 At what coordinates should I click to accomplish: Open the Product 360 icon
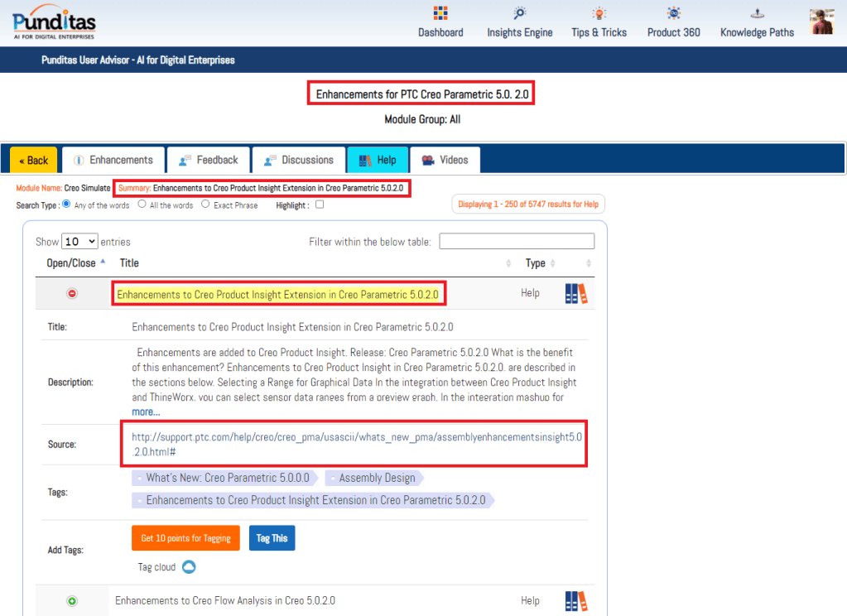(673, 14)
